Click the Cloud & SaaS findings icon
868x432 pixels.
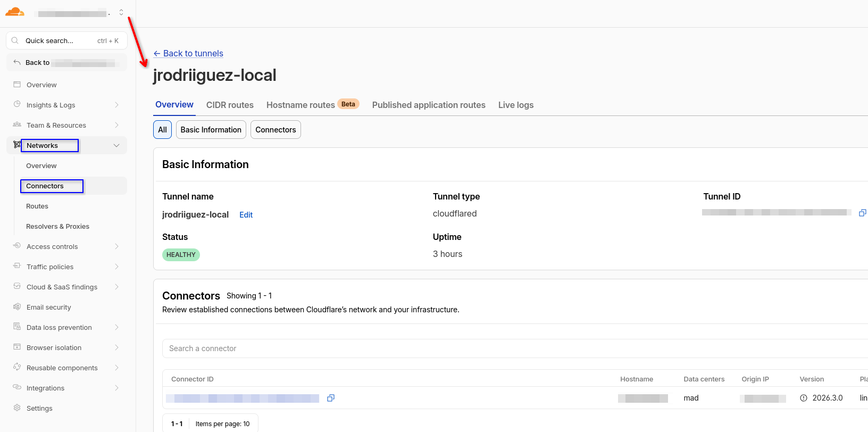pos(17,287)
